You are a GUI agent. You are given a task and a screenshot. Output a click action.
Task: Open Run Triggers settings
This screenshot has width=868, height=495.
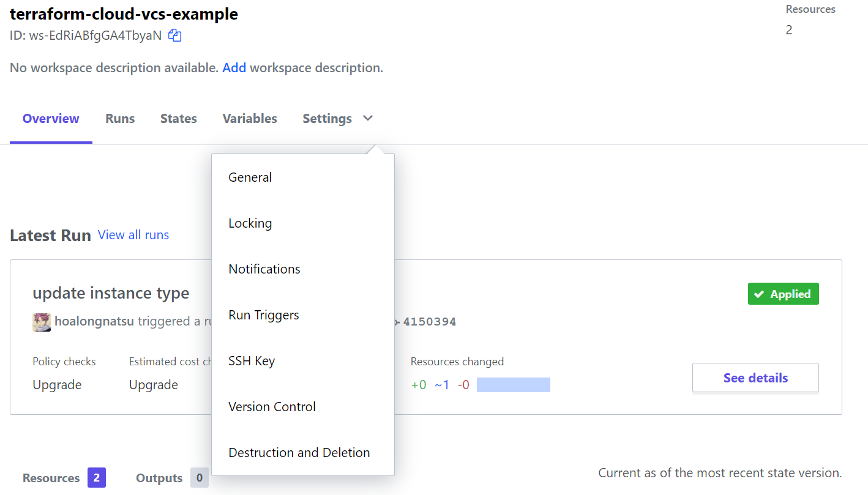pyautogui.click(x=264, y=315)
